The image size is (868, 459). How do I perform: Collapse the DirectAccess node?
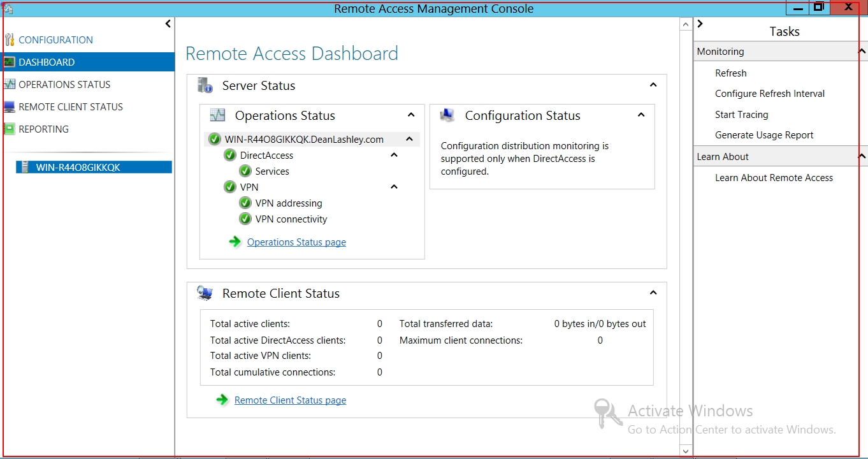[394, 155]
